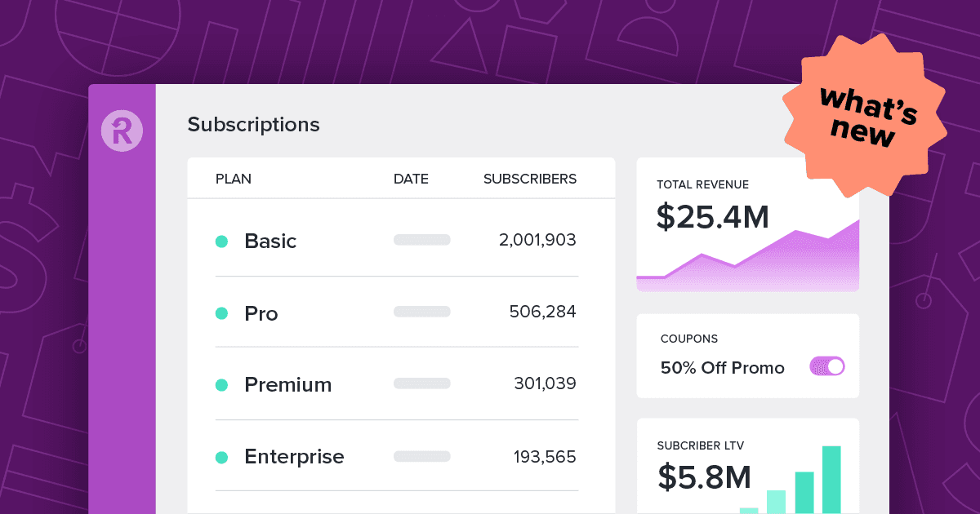Click the green status dot next to Pro
Viewport: 980px width, 514px height.
coord(221,313)
